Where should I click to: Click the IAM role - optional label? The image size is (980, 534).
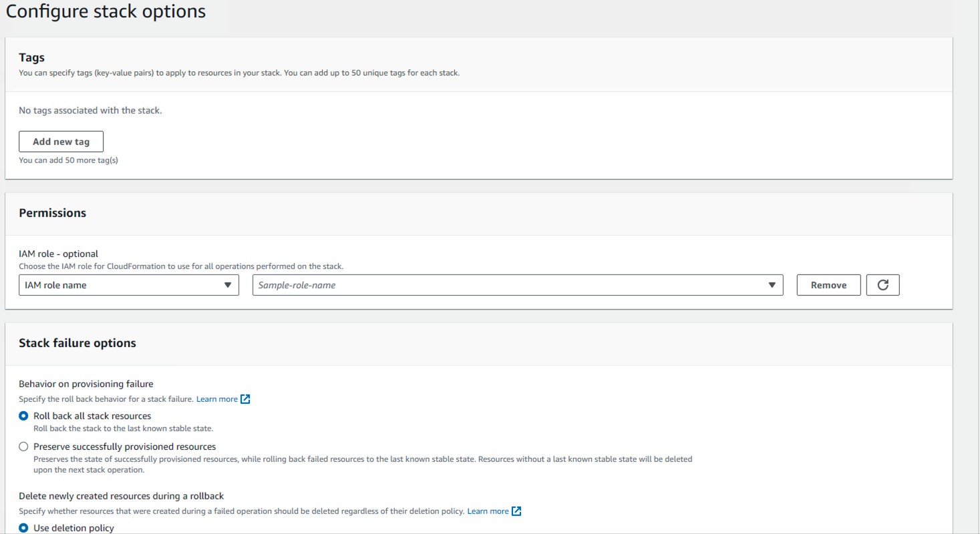coord(58,254)
